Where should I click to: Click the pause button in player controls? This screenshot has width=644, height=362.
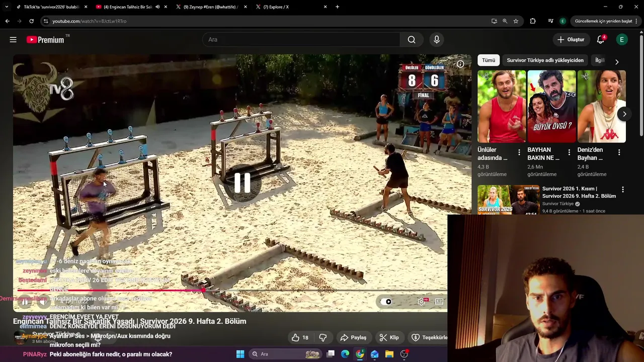coord(25,302)
